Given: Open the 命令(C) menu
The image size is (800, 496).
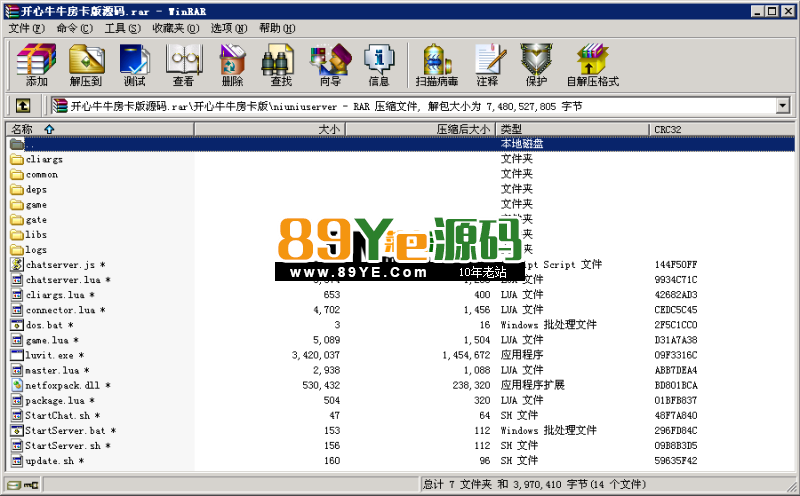Looking at the screenshot, I should pos(74,28).
